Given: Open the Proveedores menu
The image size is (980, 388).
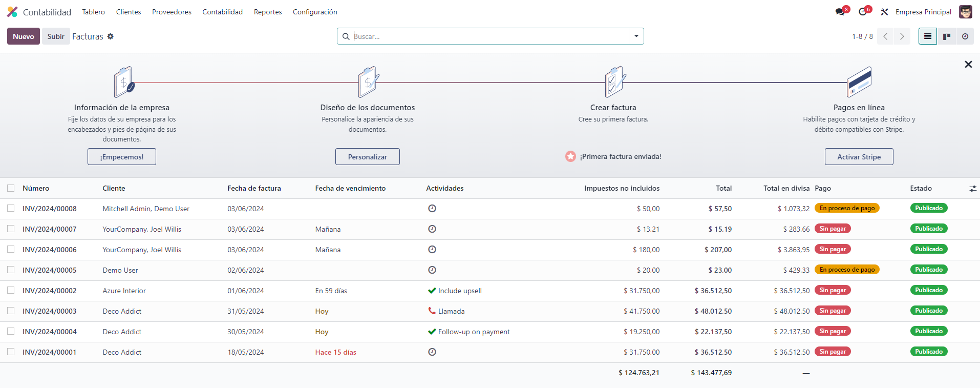Looking at the screenshot, I should tap(172, 12).
